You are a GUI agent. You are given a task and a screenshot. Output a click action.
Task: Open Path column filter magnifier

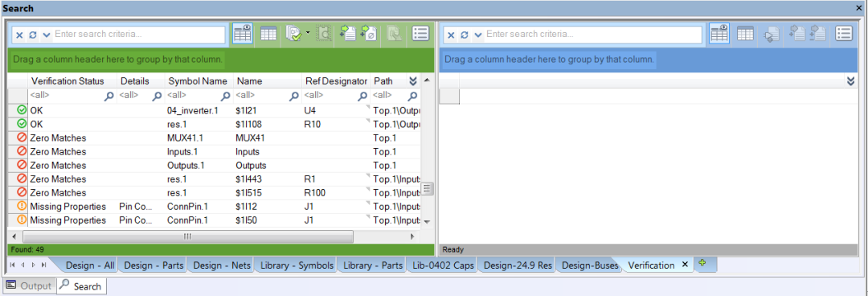(x=412, y=96)
